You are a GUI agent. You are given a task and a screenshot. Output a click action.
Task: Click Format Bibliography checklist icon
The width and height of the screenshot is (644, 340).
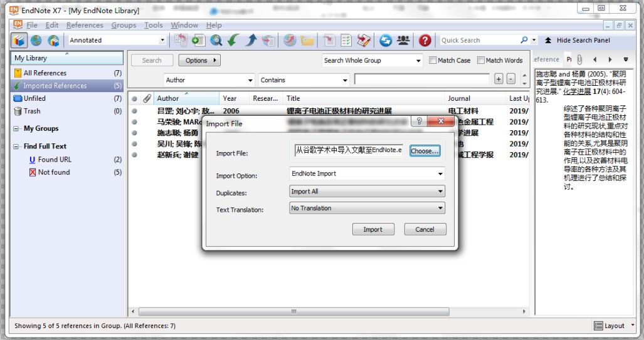[346, 40]
